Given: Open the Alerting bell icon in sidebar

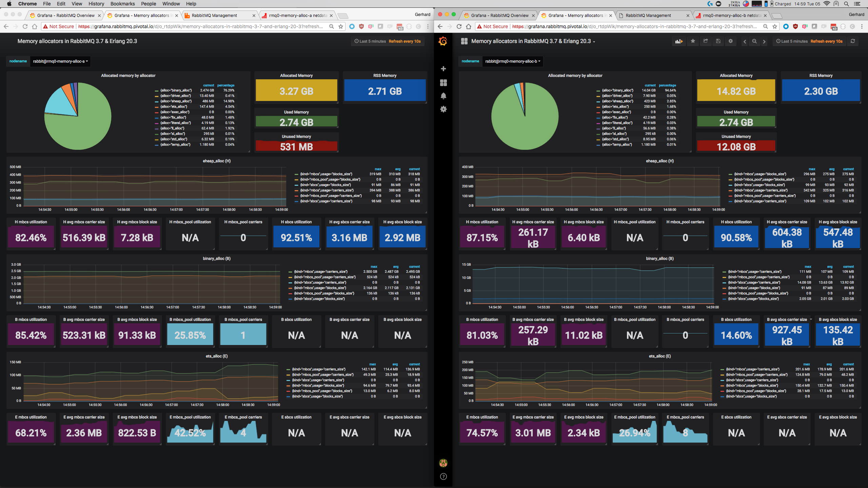Looking at the screenshot, I should tap(443, 96).
